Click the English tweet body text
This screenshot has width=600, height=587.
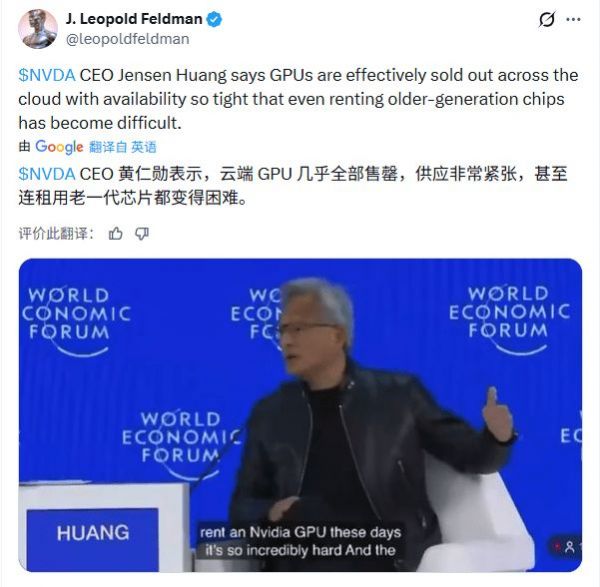tap(298, 99)
